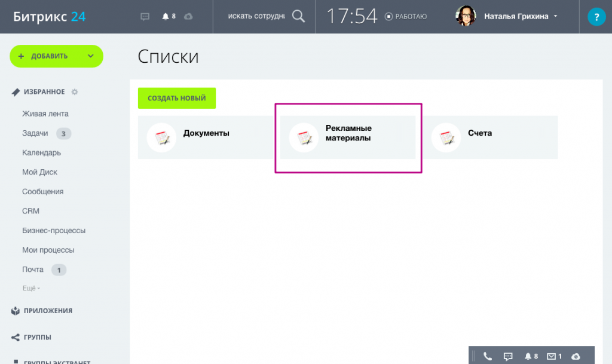Viewport: 612px width, 364px height.
Task: Open Почта in sidebar
Action: (x=33, y=270)
